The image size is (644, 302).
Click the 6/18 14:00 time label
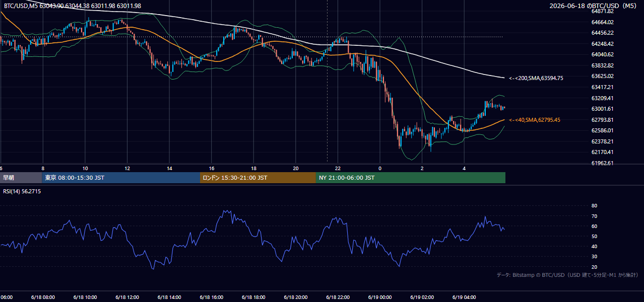coord(169,297)
